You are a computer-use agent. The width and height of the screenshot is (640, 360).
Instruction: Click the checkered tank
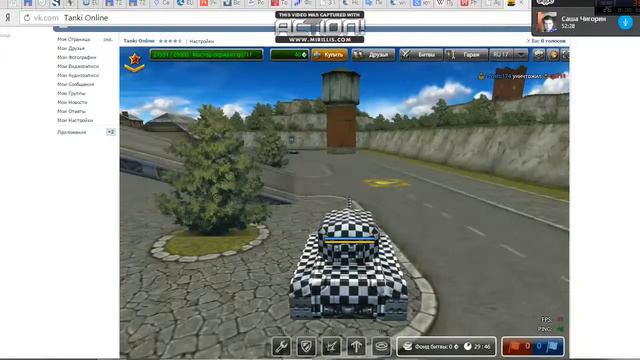[348, 261]
